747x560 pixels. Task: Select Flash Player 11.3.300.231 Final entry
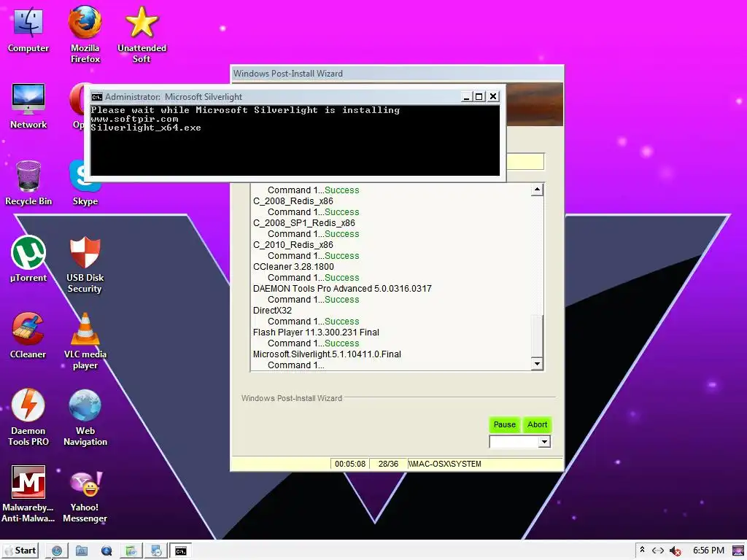click(316, 332)
